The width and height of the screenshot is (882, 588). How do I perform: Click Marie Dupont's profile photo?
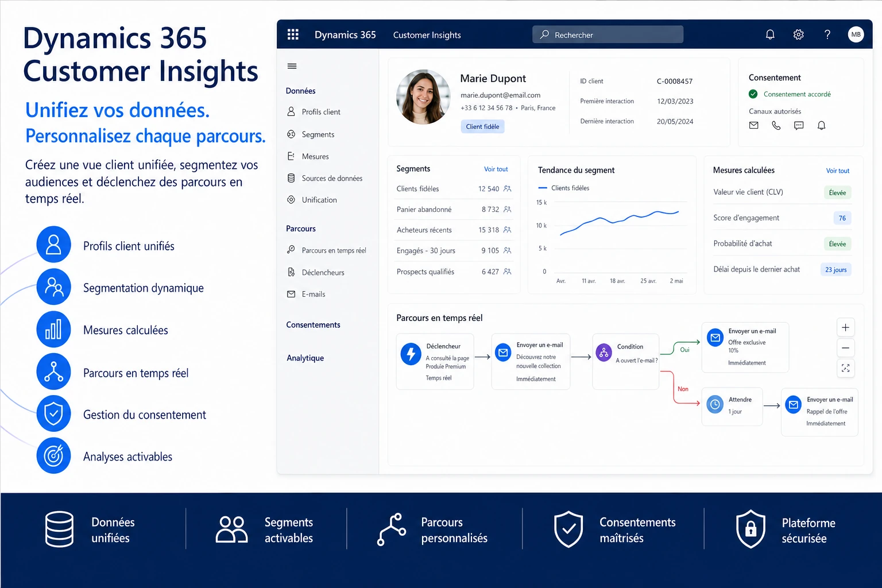(x=423, y=97)
